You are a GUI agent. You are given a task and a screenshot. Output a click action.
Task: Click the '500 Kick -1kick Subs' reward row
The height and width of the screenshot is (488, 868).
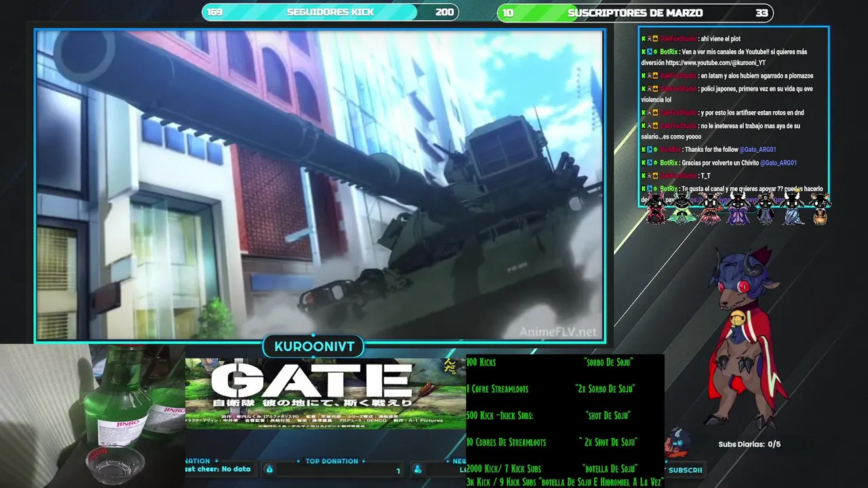[x=549, y=415]
